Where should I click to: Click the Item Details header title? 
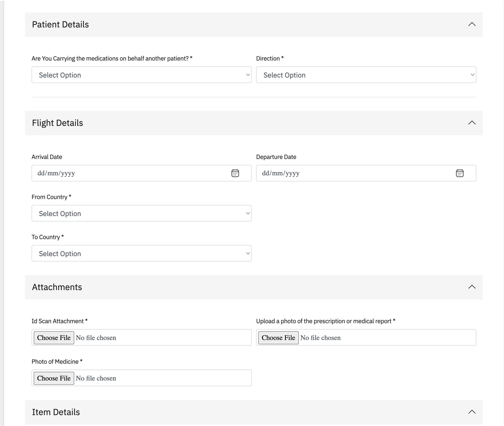[x=56, y=412]
